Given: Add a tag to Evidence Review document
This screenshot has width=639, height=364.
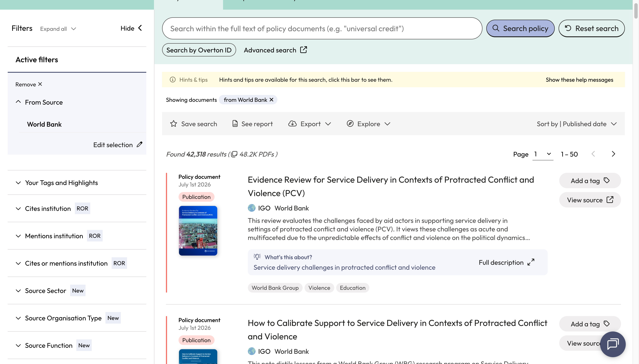Looking at the screenshot, I should 590,181.
